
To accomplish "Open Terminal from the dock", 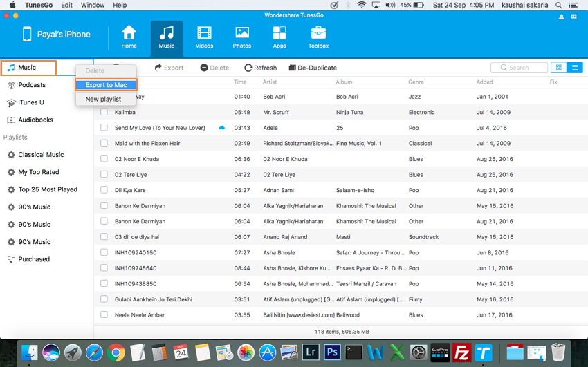I will (354, 352).
